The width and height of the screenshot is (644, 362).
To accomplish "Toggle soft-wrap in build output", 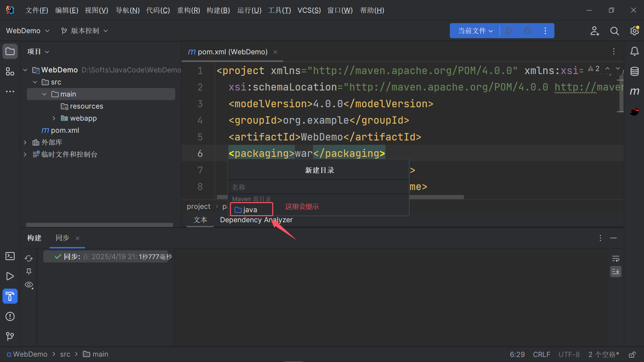I will click(615, 258).
